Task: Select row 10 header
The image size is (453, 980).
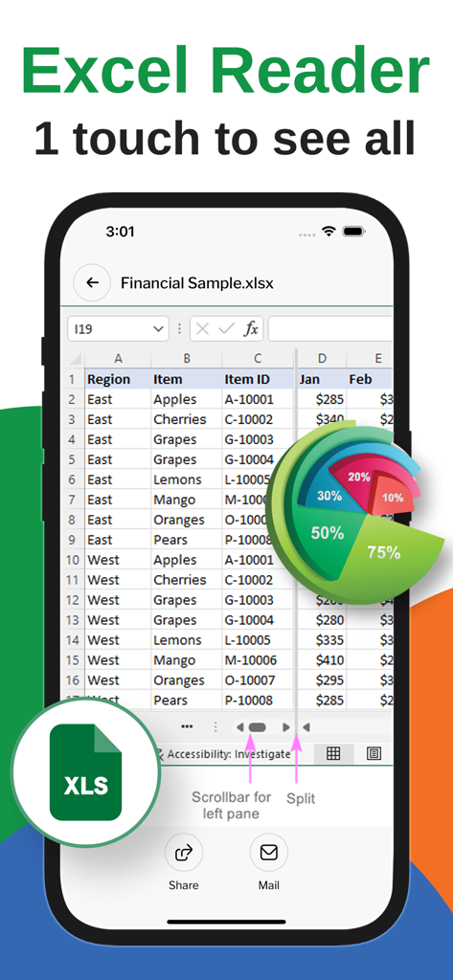Action: pyautogui.click(x=75, y=560)
